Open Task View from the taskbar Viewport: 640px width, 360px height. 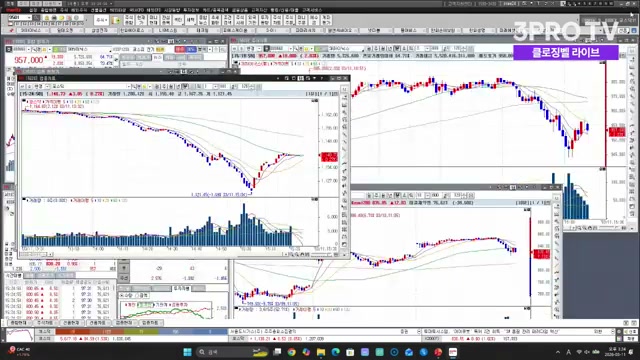coord(277,352)
